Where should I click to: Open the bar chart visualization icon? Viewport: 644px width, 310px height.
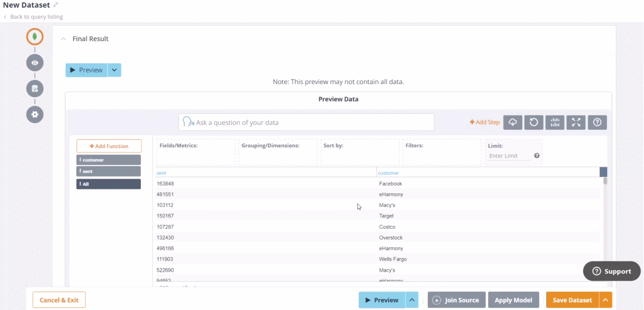click(555, 122)
